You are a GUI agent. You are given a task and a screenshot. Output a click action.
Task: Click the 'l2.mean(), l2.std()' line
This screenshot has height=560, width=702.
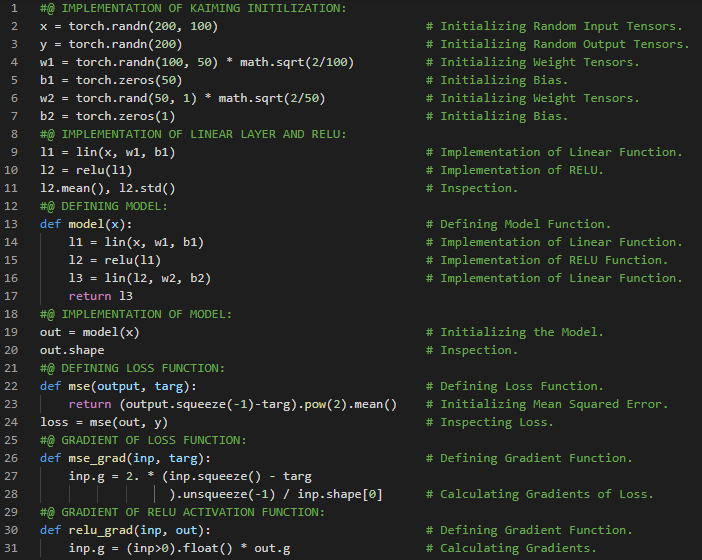click(108, 188)
